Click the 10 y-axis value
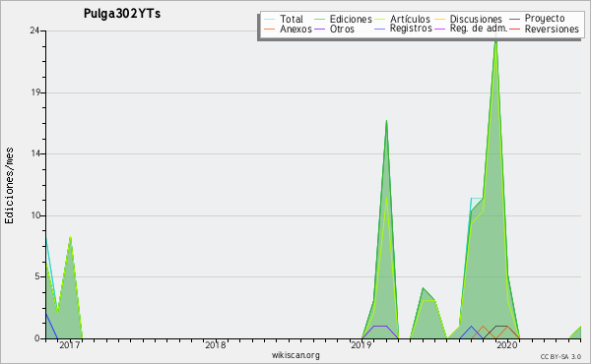The height and width of the screenshot is (364, 591). pos(35,215)
